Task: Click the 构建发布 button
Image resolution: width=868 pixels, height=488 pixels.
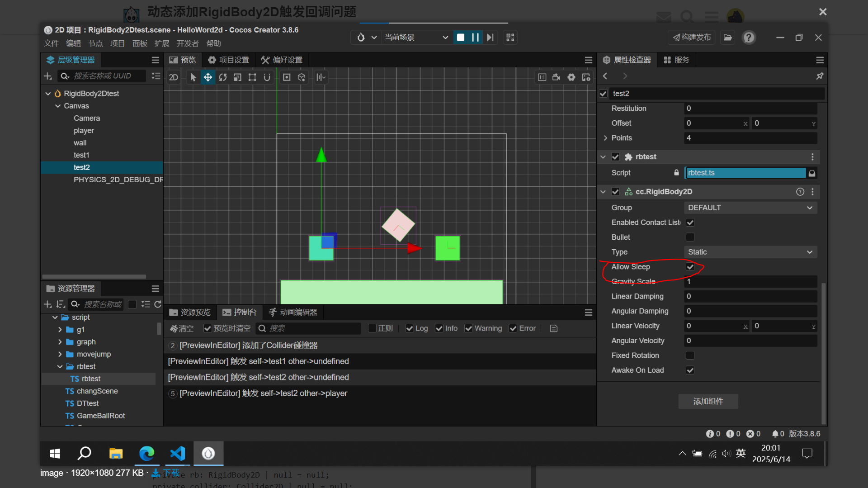Action: [x=692, y=38]
